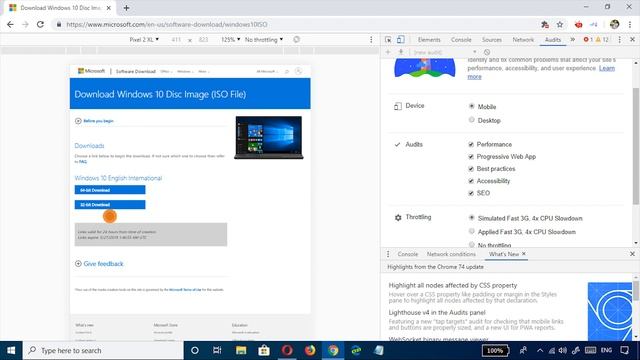Click the clear all audits icon
640x360 pixels.
tap(487, 52)
